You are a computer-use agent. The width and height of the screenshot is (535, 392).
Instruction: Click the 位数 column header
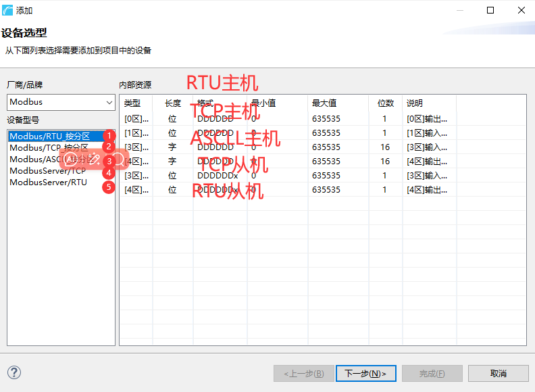(386, 103)
